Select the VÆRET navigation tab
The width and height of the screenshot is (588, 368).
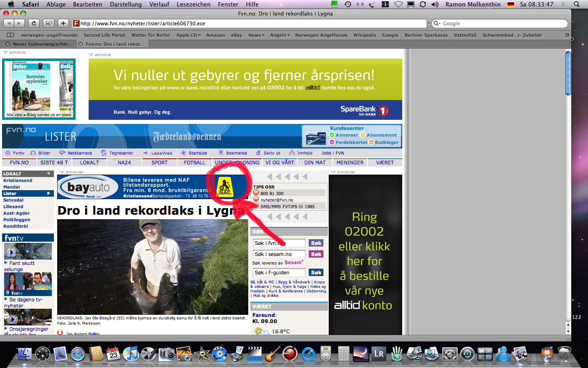tap(385, 163)
